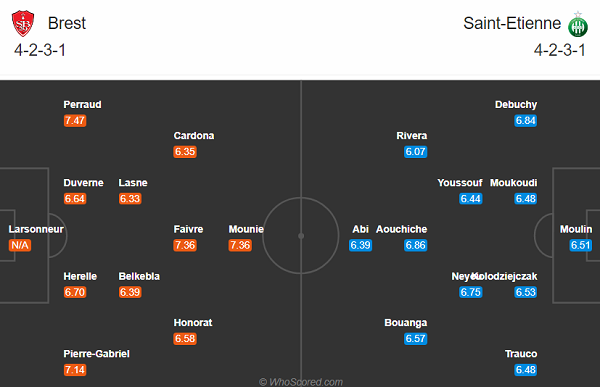Click the WhoScored.com watermark
Screen dimensions: 600x387
coord(301,382)
